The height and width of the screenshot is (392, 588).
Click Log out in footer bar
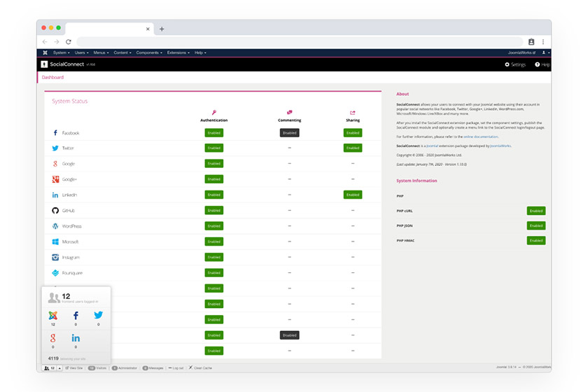point(176,368)
